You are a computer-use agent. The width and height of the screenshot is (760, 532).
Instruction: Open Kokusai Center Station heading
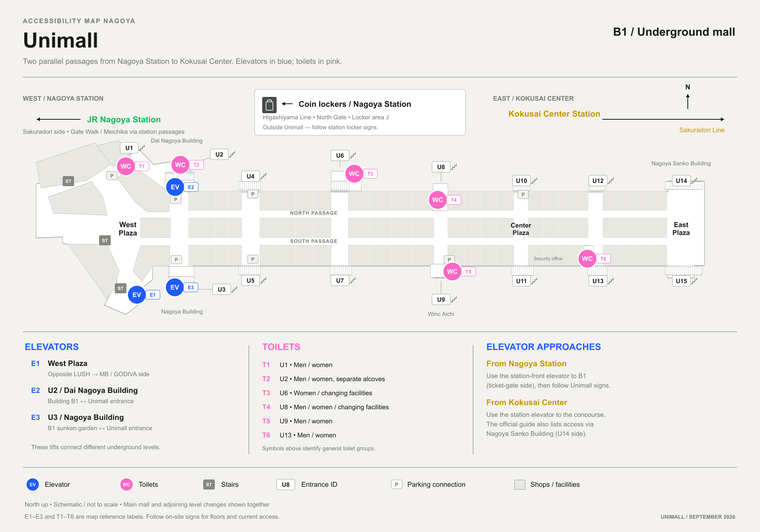554,114
